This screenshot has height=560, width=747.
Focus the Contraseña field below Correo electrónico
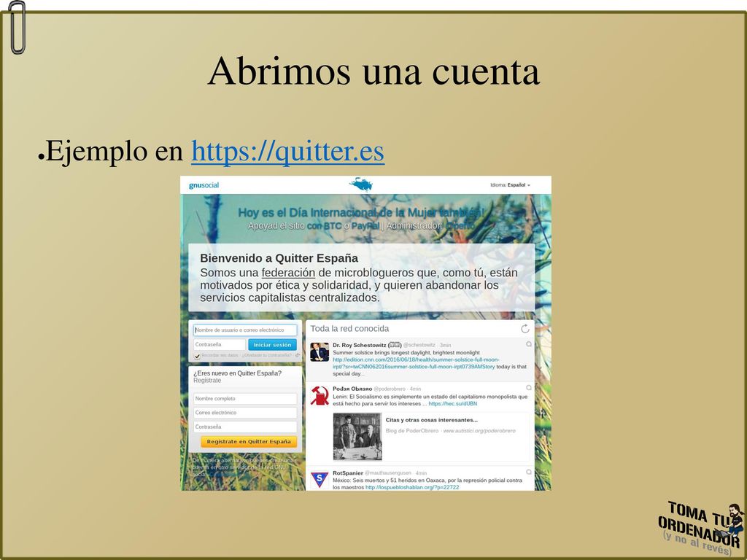245,427
